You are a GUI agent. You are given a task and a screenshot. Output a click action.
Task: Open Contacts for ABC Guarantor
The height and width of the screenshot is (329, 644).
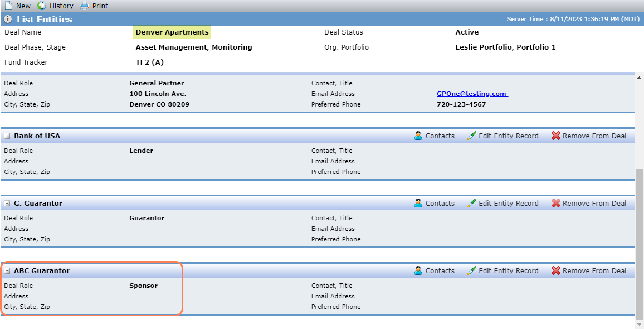[434, 270]
